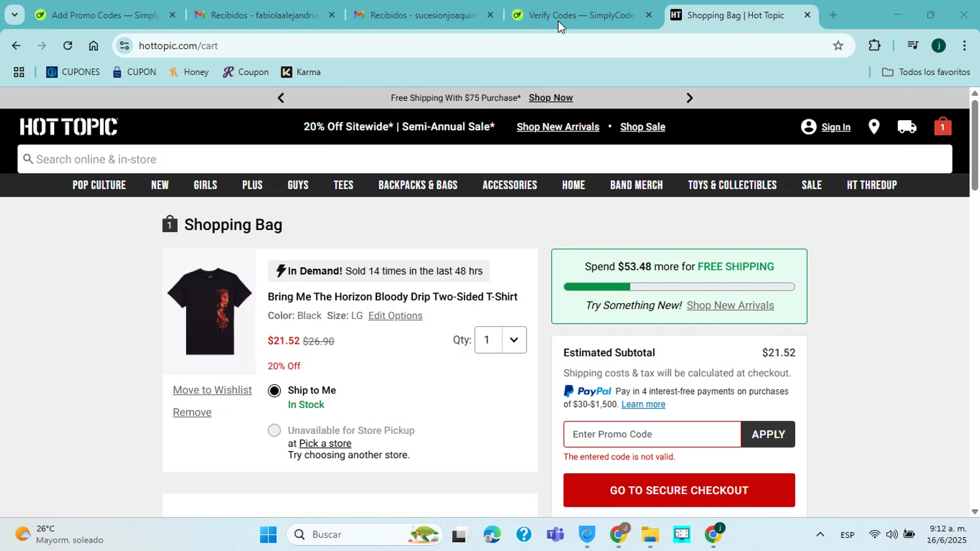Click Pick a store link
The image size is (980, 551).
pyautogui.click(x=325, y=444)
